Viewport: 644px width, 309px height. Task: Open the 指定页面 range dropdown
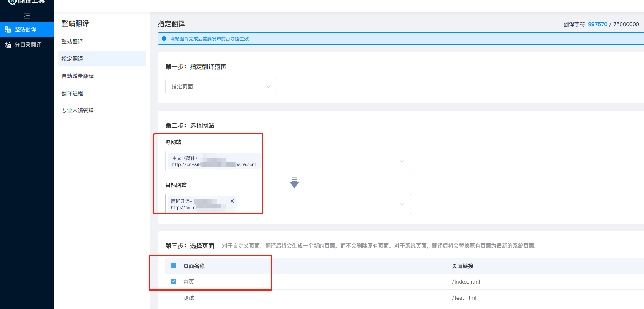pos(221,86)
